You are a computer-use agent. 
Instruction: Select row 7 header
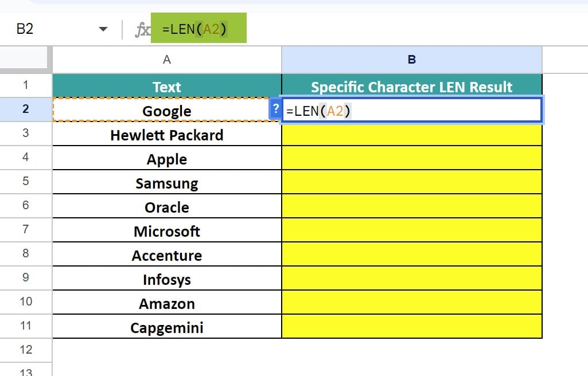tap(26, 230)
